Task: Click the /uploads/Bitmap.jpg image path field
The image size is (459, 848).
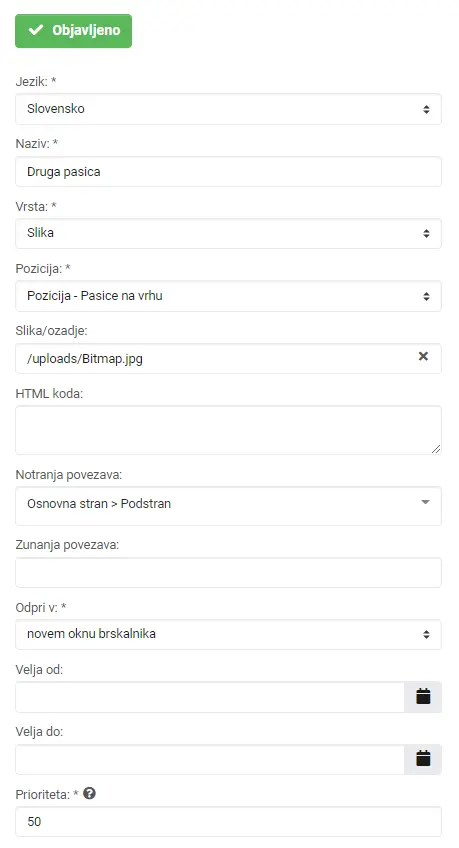Action: click(216, 359)
